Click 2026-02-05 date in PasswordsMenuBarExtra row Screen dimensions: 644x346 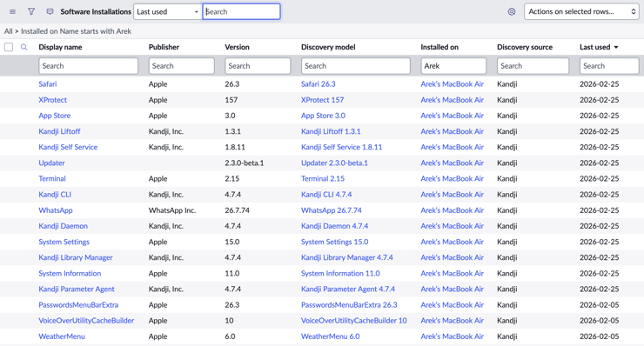coord(600,305)
